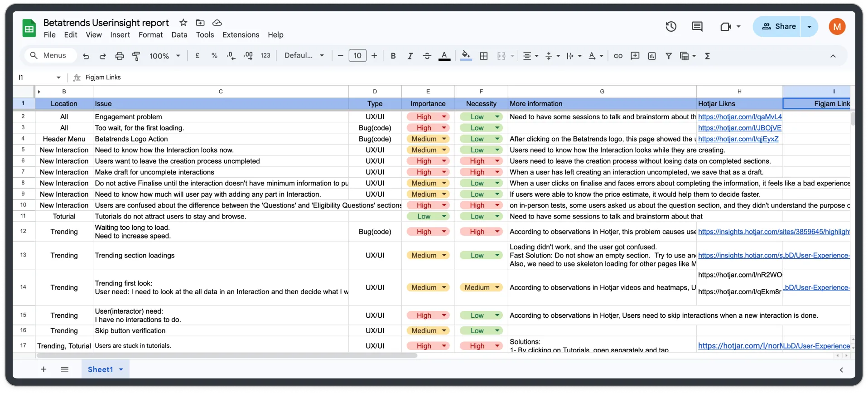Print the spreadsheet
The image size is (868, 393).
click(119, 56)
